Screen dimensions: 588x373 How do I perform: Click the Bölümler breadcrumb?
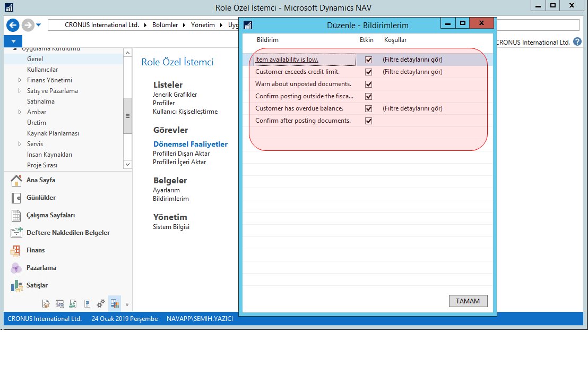(x=165, y=25)
